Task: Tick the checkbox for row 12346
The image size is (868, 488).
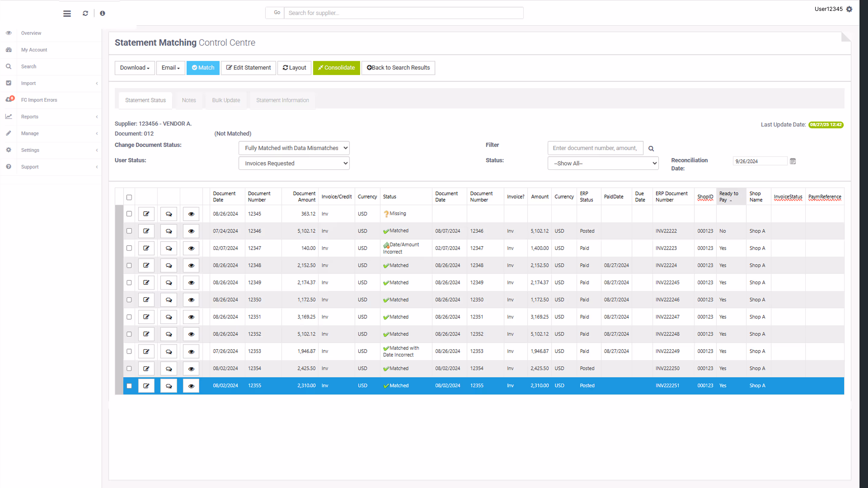Action: (129, 231)
